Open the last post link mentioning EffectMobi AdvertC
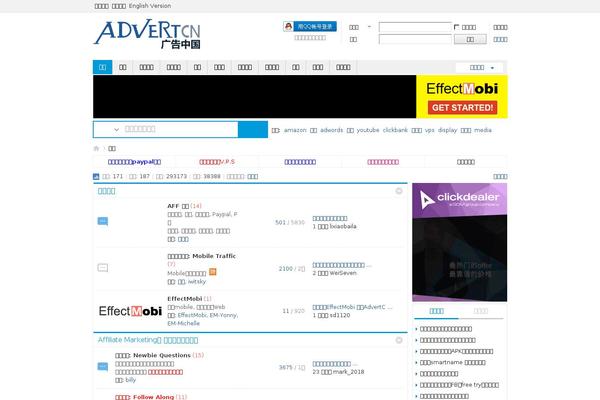The width and height of the screenshot is (600, 400). pyautogui.click(x=352, y=307)
